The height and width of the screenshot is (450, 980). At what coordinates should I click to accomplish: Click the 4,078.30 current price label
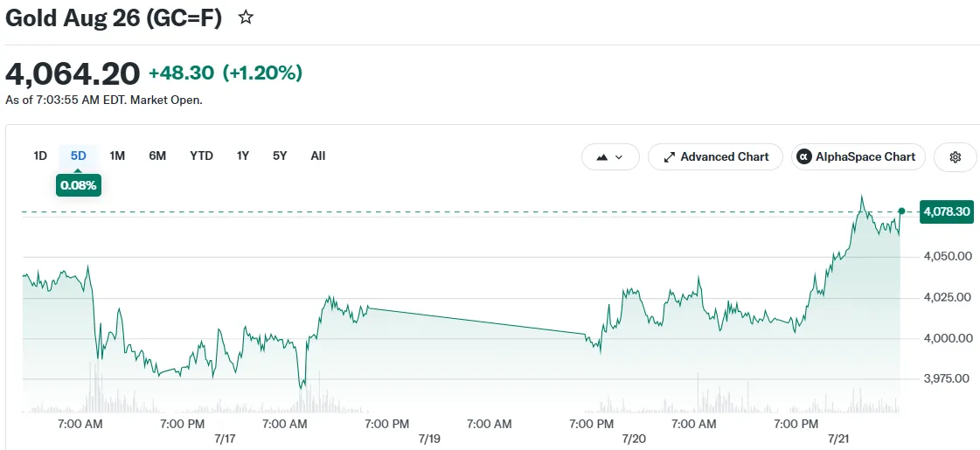tap(947, 211)
